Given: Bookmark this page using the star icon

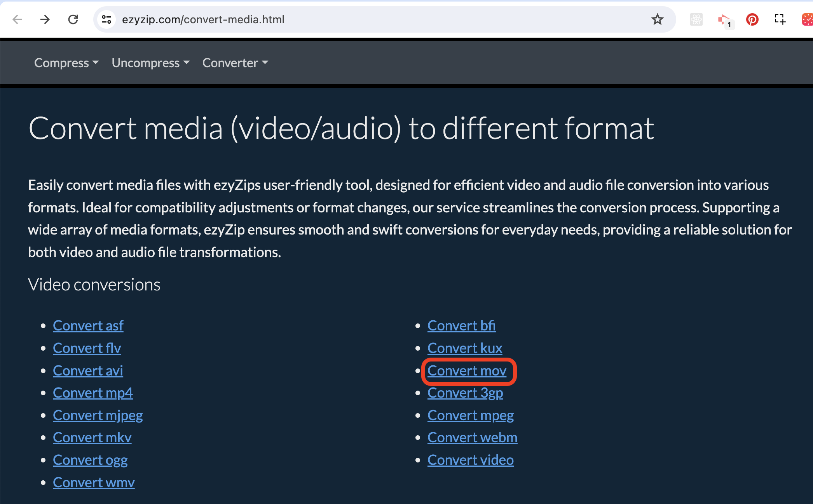Looking at the screenshot, I should [657, 19].
